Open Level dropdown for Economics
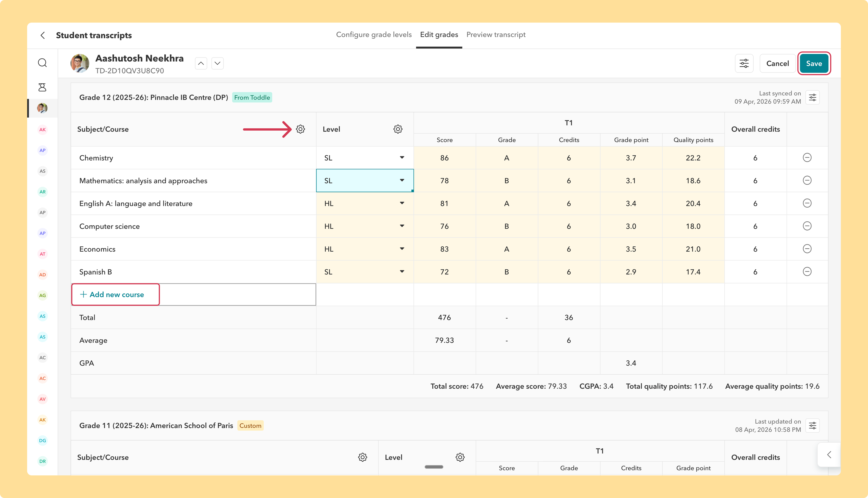Viewport: 868px width, 498px height. coord(365,249)
